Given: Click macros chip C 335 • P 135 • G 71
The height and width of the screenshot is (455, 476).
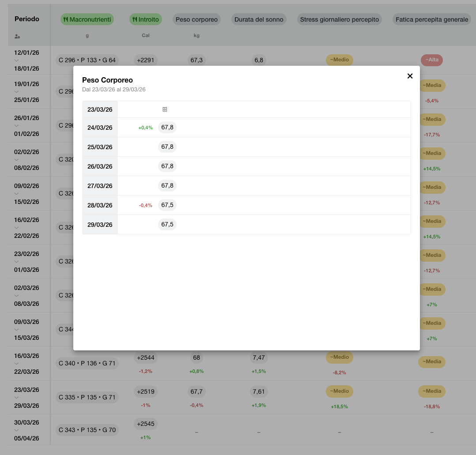Looking at the screenshot, I should [87, 397].
